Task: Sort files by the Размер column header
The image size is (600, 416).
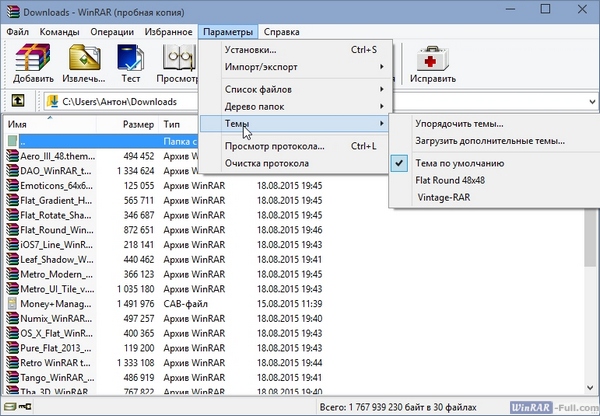Action: 138,124
